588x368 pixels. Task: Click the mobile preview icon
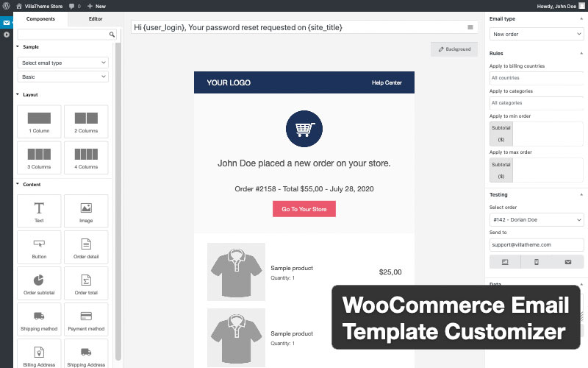tap(537, 262)
